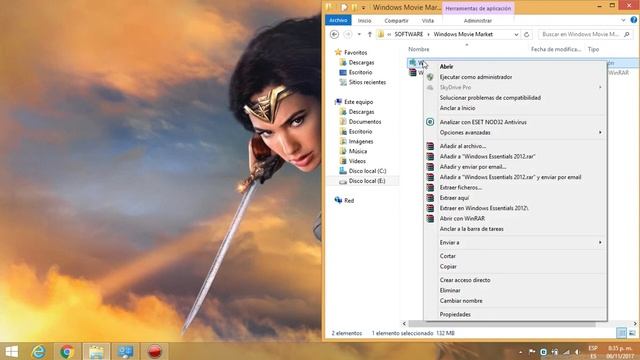Expand the Enviar a submenu
The height and width of the screenshot is (360, 640).
point(515,242)
